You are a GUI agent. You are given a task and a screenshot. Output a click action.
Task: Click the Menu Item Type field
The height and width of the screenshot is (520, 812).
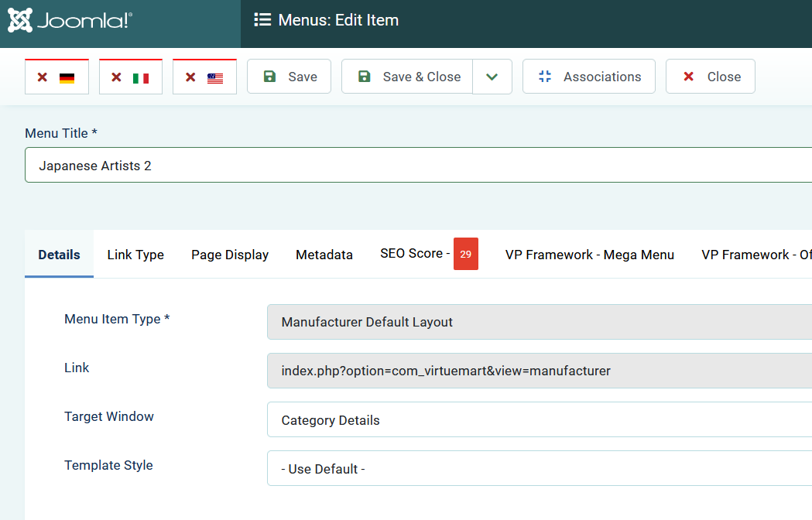(539, 322)
